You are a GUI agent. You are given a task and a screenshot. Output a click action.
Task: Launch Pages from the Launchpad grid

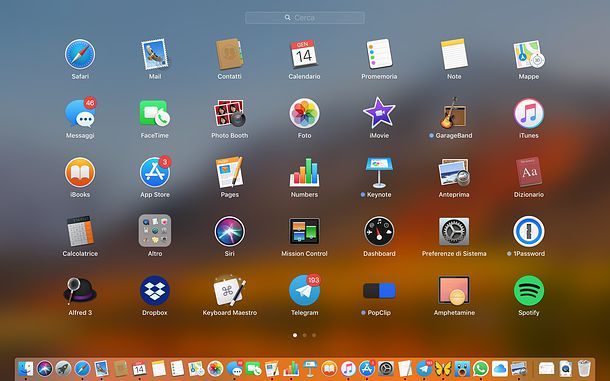click(x=230, y=172)
